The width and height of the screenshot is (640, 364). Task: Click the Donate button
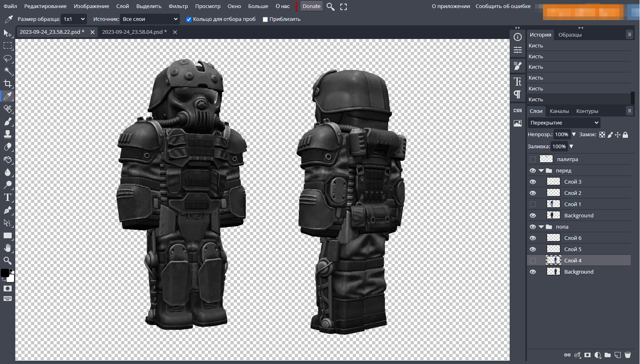(311, 6)
